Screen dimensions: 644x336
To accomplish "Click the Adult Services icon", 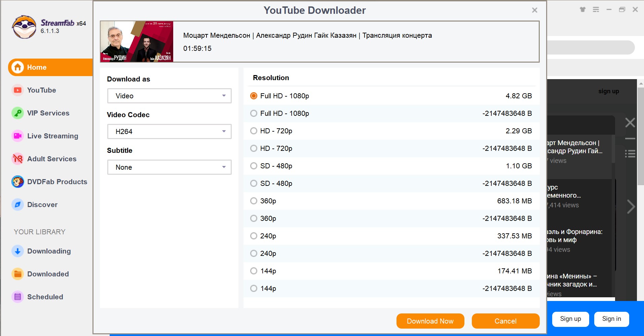I will pos(17,159).
